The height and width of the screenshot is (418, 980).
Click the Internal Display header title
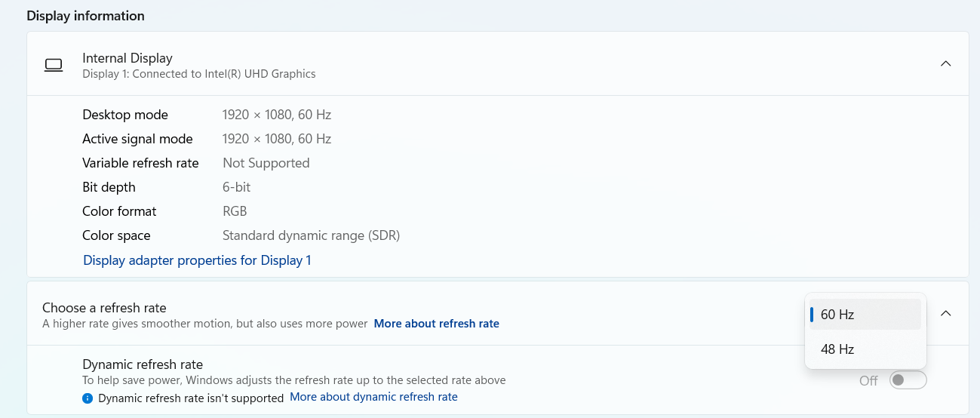pos(127,58)
